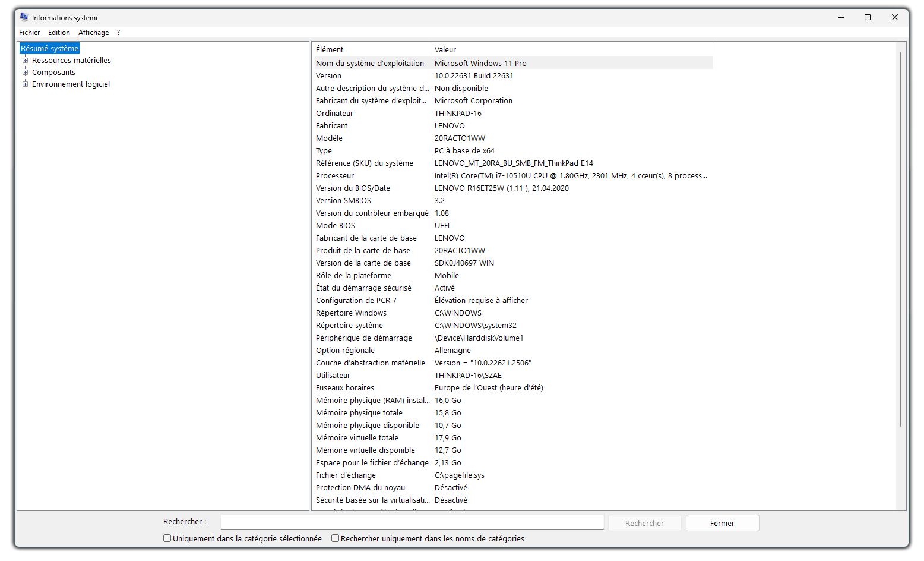Viewport: 924px width, 561px height.
Task: Check Uniquement dans la catégorie sélectionnée
Action: (167, 538)
